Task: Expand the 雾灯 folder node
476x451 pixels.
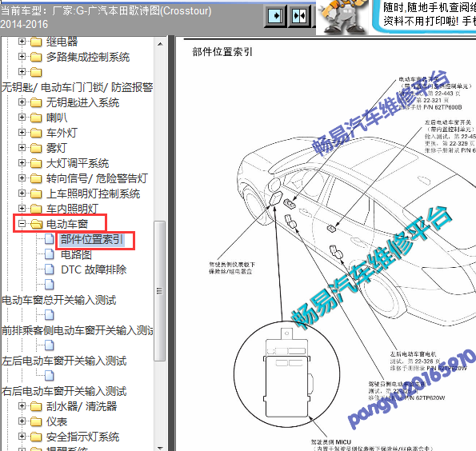Action: pos(22,147)
